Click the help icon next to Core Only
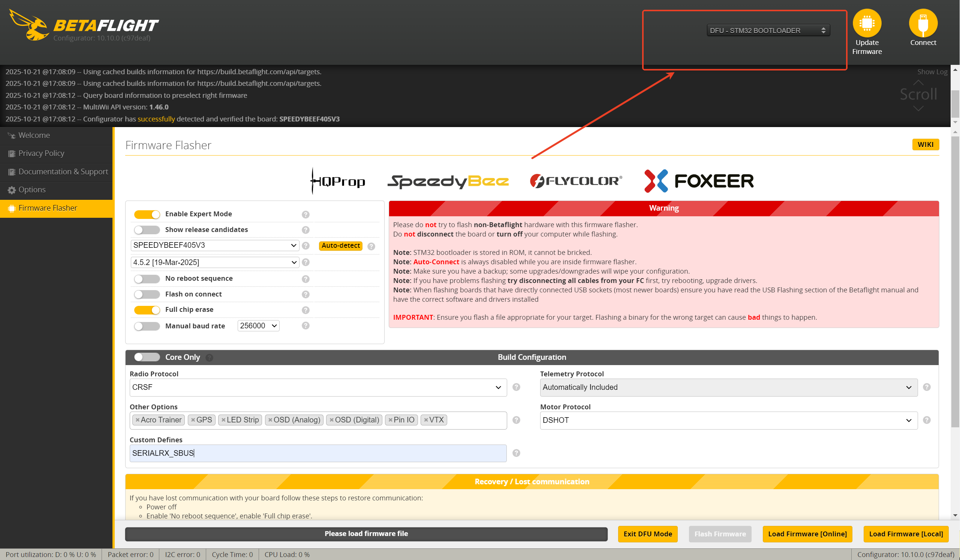Image resolution: width=960 pixels, height=560 pixels. point(210,357)
